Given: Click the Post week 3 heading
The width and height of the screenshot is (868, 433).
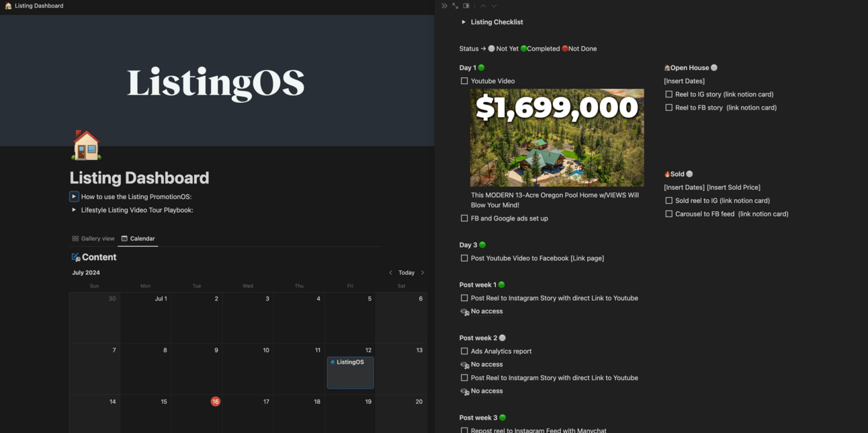Looking at the screenshot, I should point(478,418).
